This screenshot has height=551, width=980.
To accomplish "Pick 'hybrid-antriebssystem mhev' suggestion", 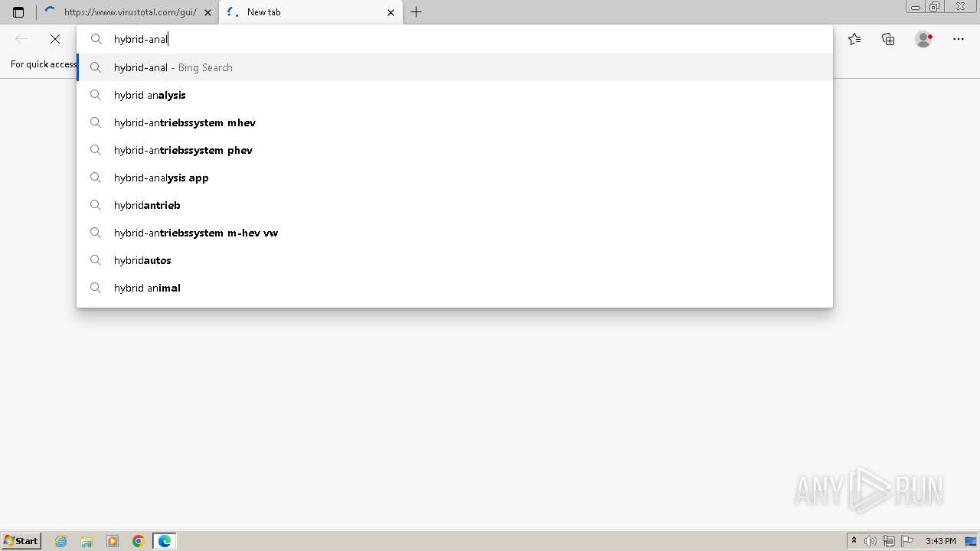I will (x=455, y=122).
